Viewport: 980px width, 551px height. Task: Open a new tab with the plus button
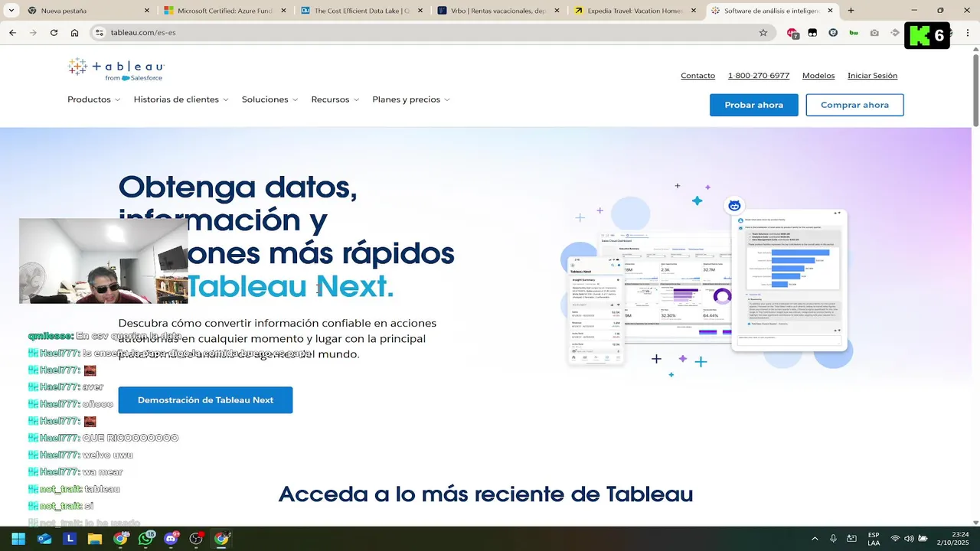851,11
